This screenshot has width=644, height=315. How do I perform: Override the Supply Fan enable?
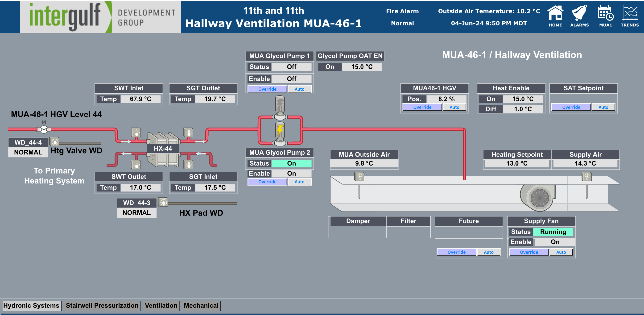[529, 252]
